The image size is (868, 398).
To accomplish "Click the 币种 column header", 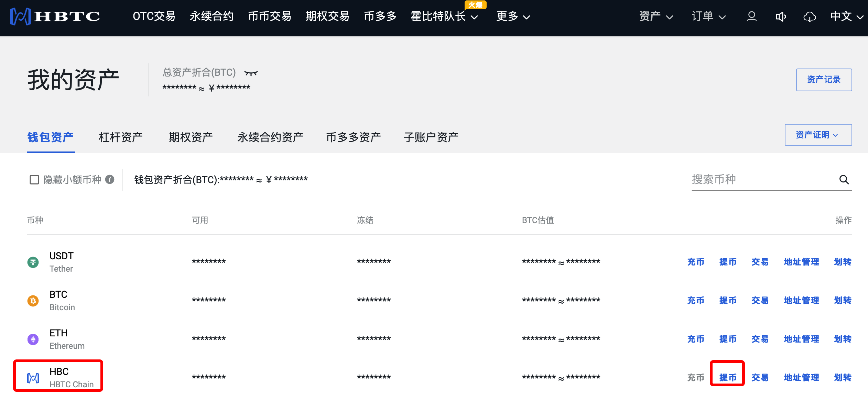I will click(x=35, y=220).
